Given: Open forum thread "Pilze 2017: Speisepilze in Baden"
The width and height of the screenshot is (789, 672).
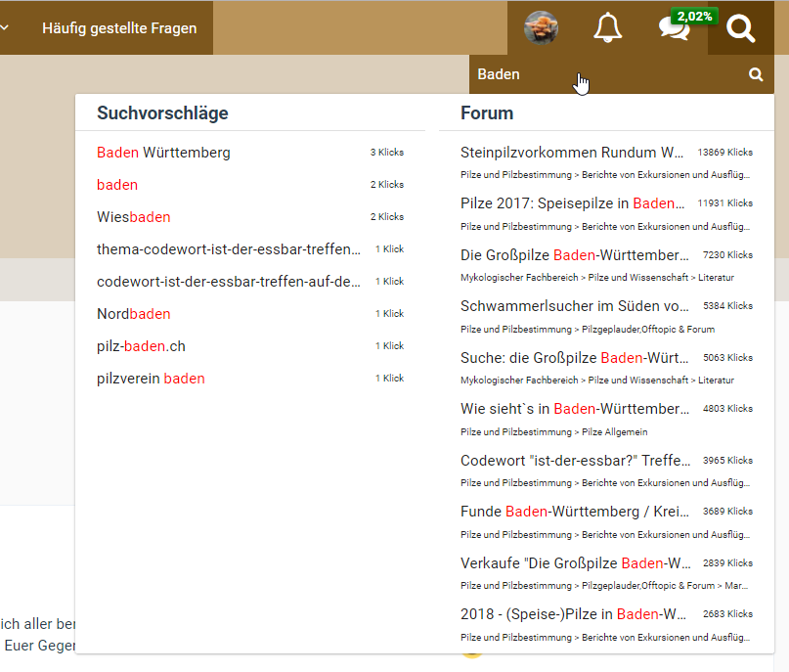Looking at the screenshot, I should tap(572, 203).
